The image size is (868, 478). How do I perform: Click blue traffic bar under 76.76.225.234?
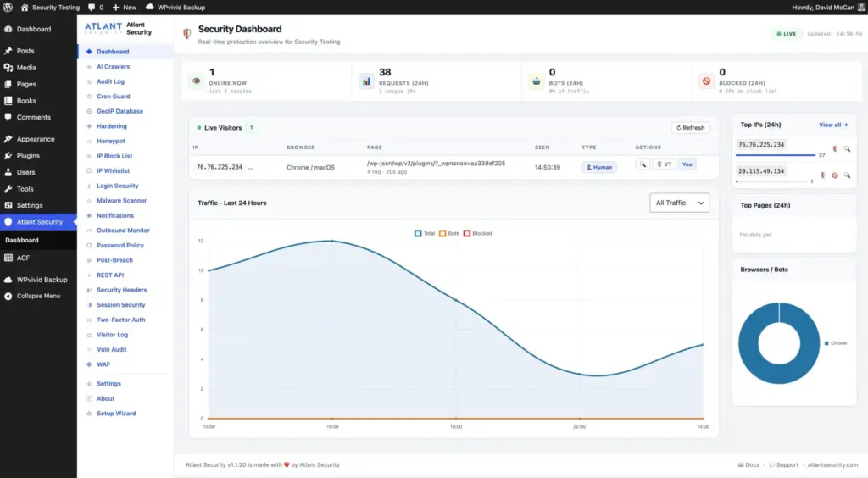[x=776, y=155]
